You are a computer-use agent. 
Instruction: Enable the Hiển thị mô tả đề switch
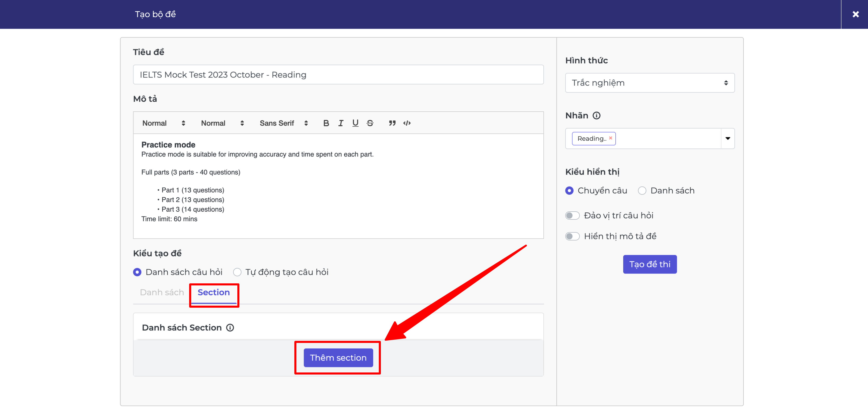[572, 236]
